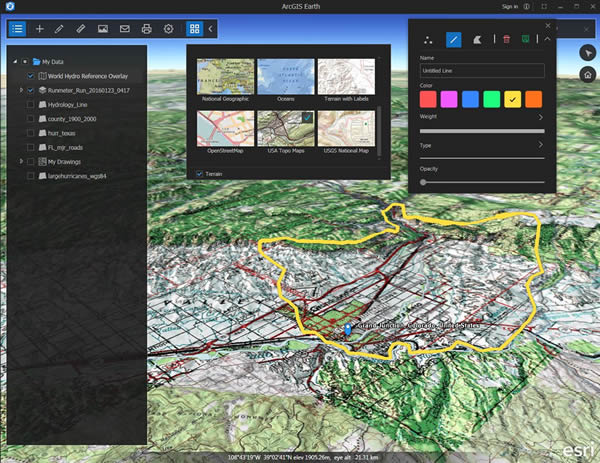The width and height of the screenshot is (600, 463).
Task: Toggle the Terrain checkbox
Action: pyautogui.click(x=199, y=174)
